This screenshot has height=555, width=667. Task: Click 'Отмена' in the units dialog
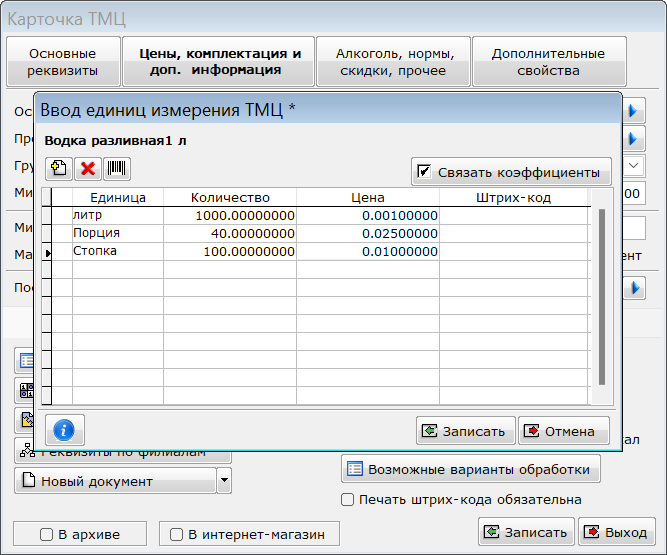point(564,431)
